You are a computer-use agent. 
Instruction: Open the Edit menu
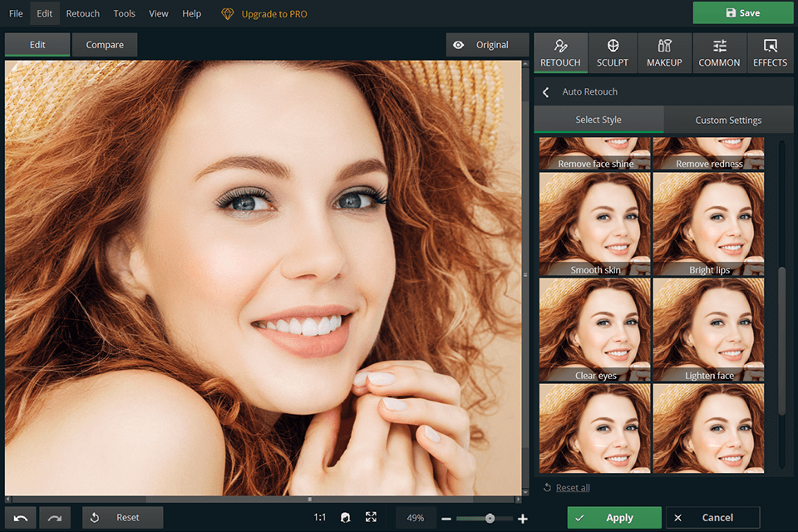[44, 14]
